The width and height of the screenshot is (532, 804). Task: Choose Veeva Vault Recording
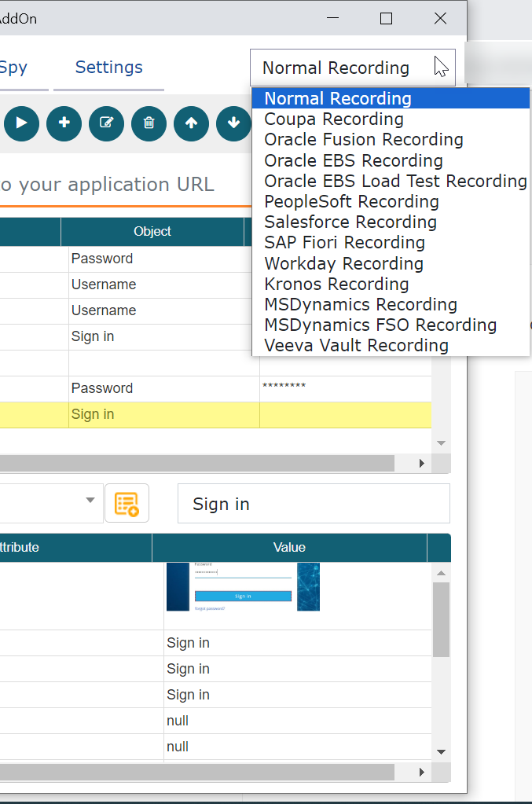(391, 346)
